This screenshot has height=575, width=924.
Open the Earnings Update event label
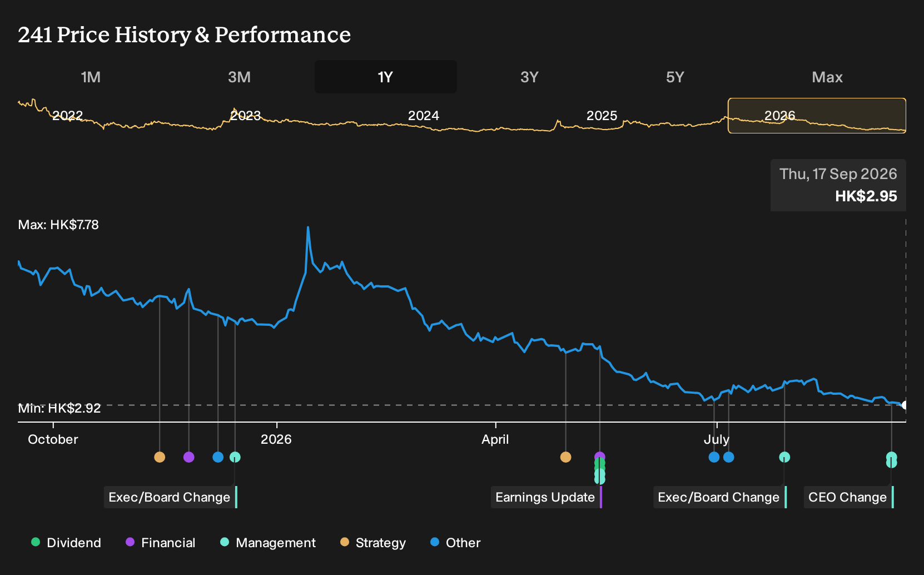point(547,497)
